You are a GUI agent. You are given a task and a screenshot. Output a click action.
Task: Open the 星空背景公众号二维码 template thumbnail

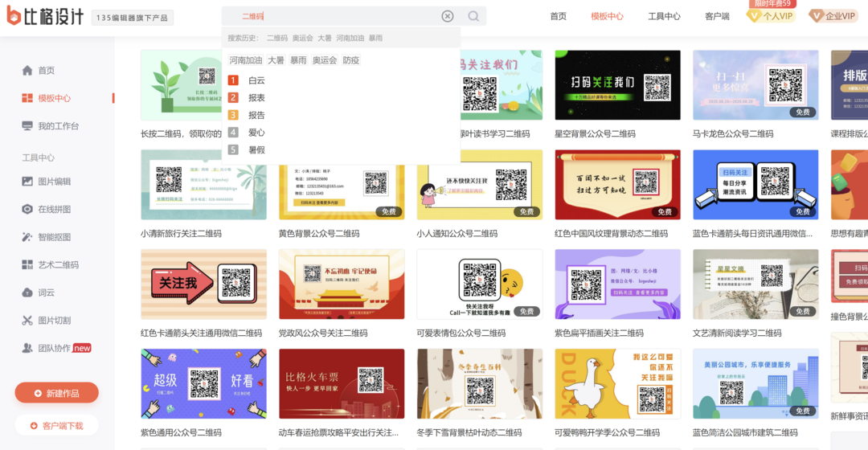[x=617, y=85]
